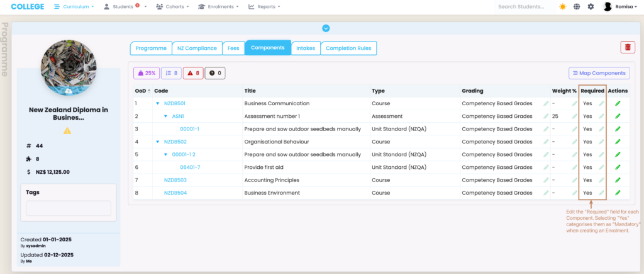Edit Required field for Business Environment row
Screen dimensions: 644x274
tap(601, 193)
